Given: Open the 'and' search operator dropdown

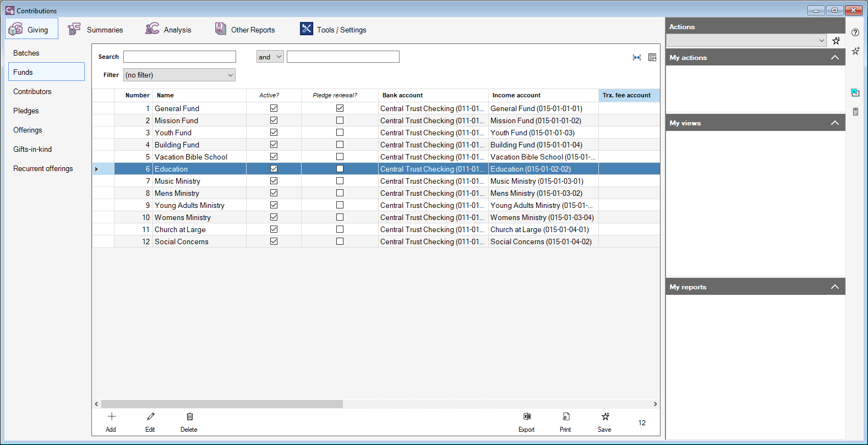Looking at the screenshot, I should [270, 57].
